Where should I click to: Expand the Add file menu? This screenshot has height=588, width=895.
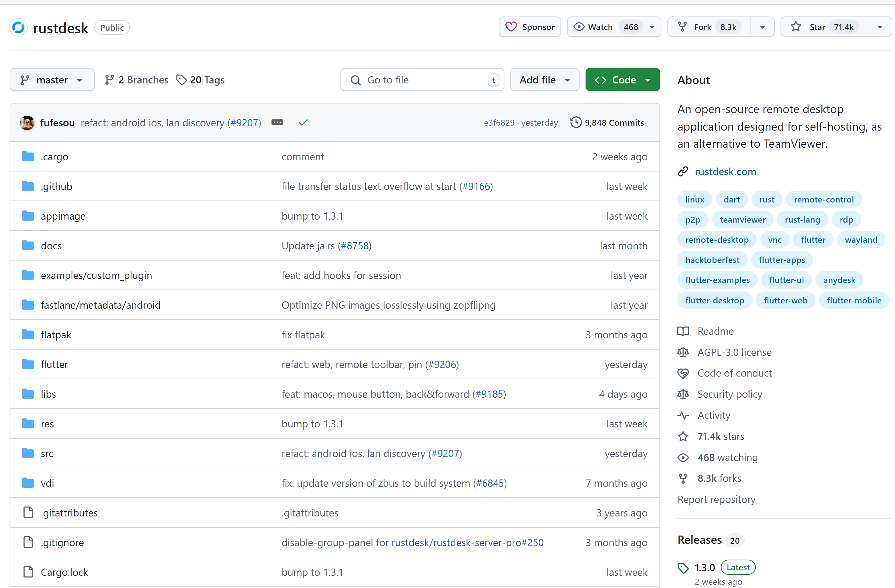click(544, 80)
